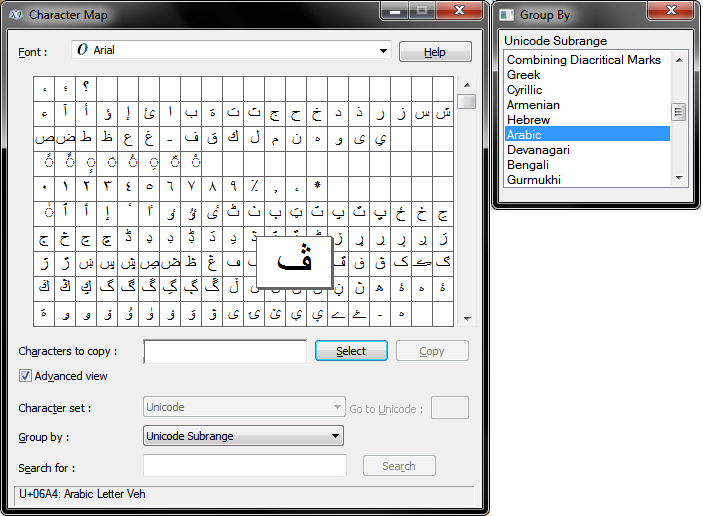Click the subrange list scroll down arrow
Viewport: 703px width, 516px height.
(x=679, y=178)
